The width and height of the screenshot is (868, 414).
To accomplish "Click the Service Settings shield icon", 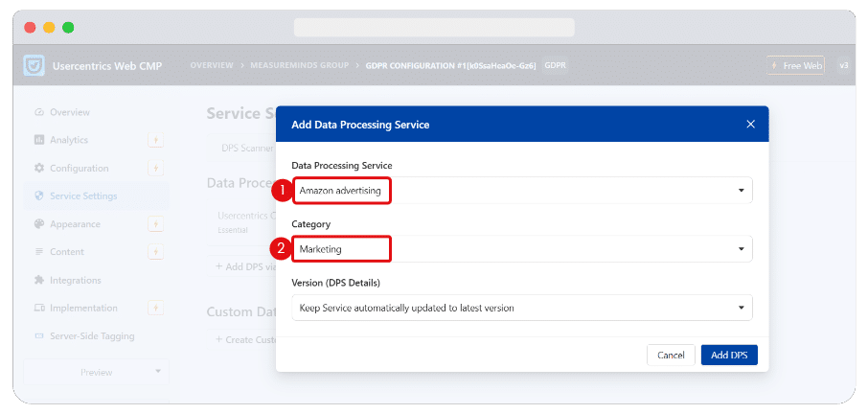I will [38, 195].
